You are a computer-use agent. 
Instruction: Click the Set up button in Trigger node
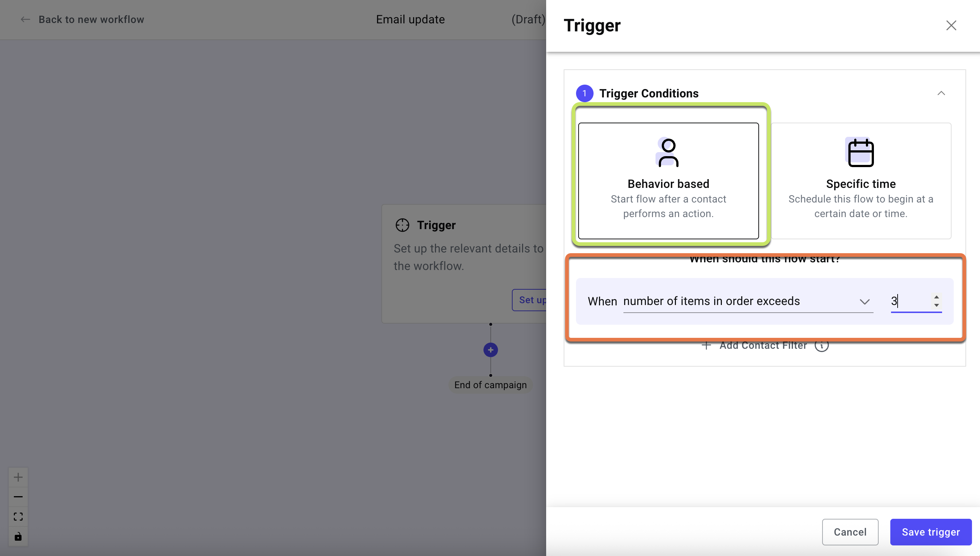coord(530,300)
